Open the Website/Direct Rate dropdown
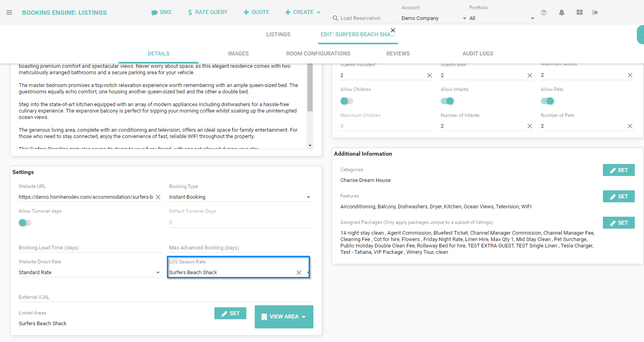The height and width of the screenshot is (342, 644). point(158,273)
